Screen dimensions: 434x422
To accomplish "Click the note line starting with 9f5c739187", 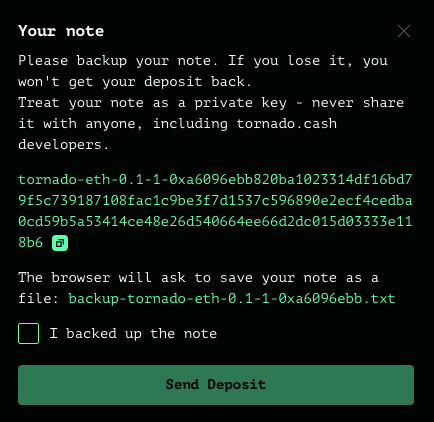I will pyautogui.click(x=215, y=201).
